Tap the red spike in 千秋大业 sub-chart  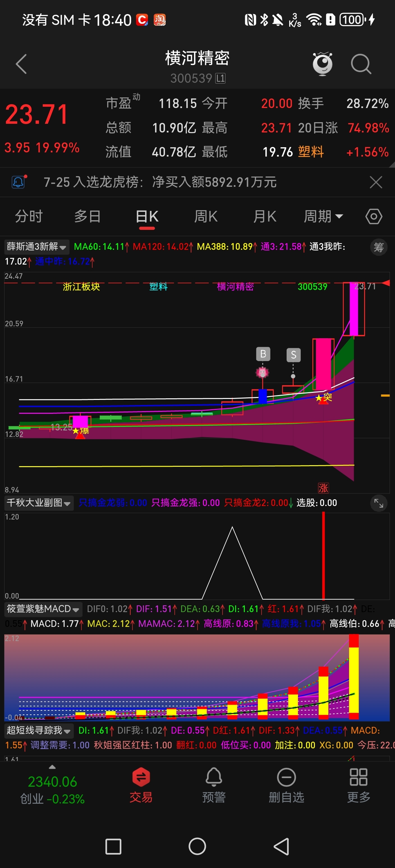(323, 555)
